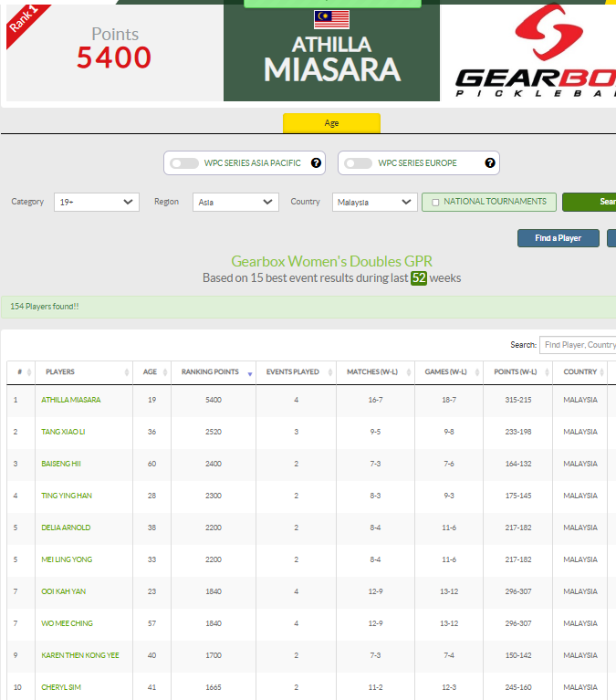The image size is (616, 700).
Task: Open Wo Mee Ching player link
Action: click(x=67, y=623)
